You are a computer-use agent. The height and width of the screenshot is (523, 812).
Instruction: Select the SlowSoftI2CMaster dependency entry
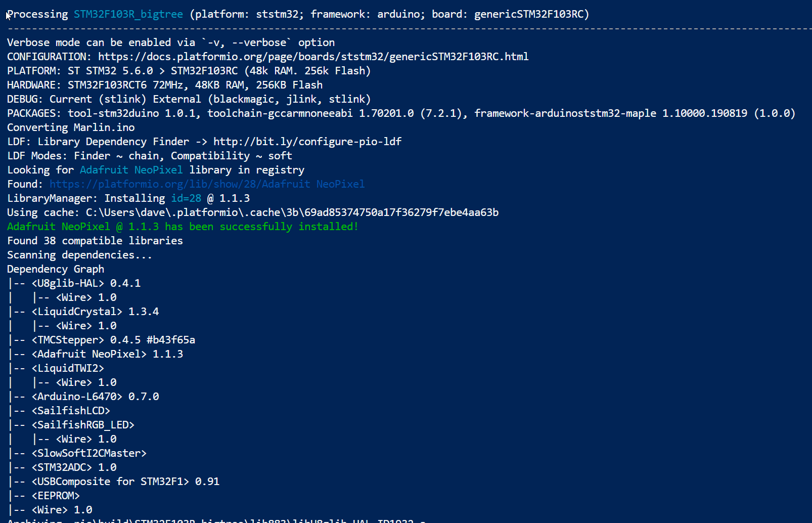pyautogui.click(x=89, y=453)
